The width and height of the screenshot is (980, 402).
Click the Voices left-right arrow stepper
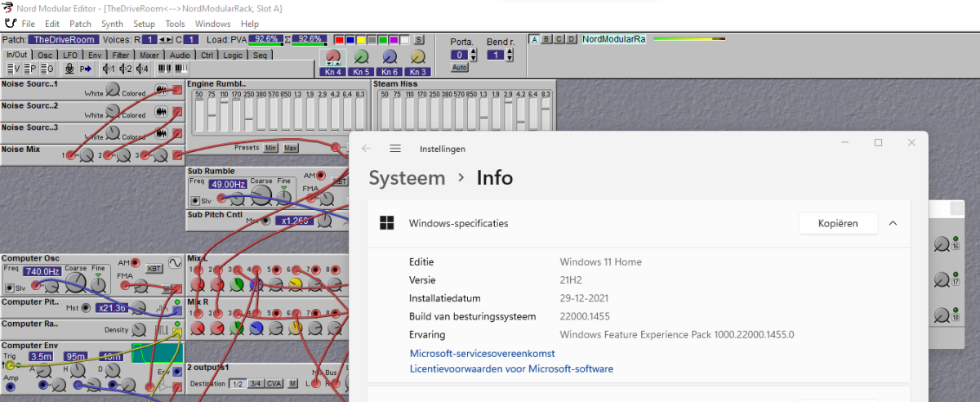click(166, 39)
